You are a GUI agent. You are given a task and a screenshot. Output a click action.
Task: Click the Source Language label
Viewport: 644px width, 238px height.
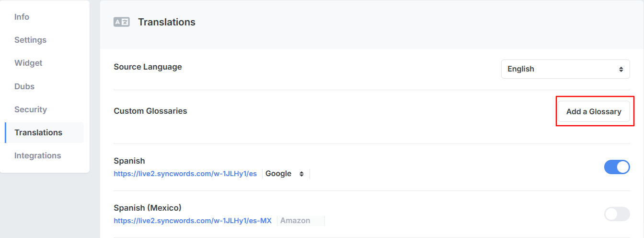(x=148, y=67)
